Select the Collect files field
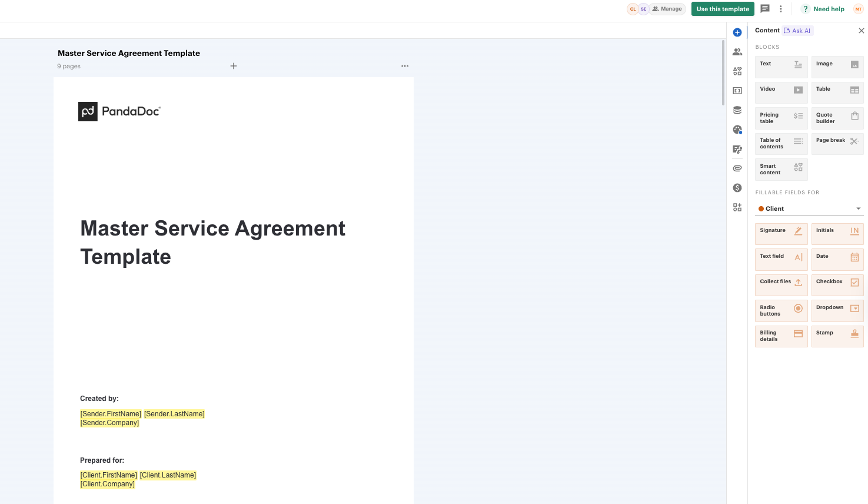The image size is (868, 504). coord(781,285)
